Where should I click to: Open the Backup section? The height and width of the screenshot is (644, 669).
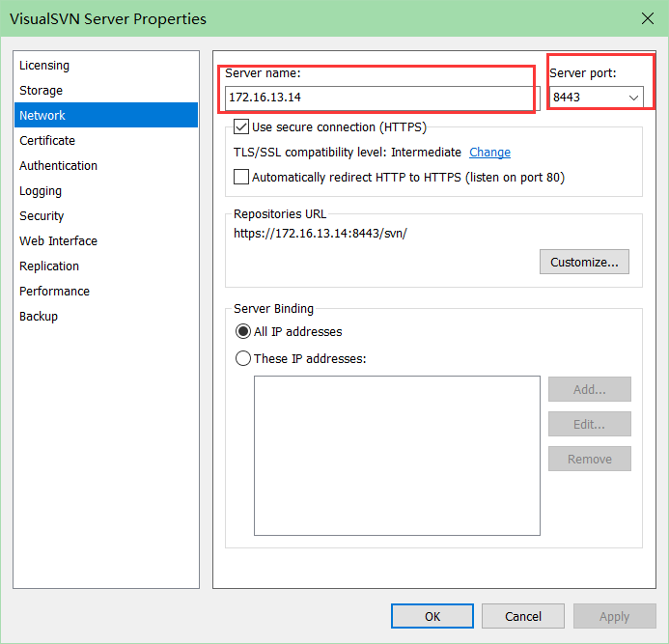pyautogui.click(x=106, y=317)
